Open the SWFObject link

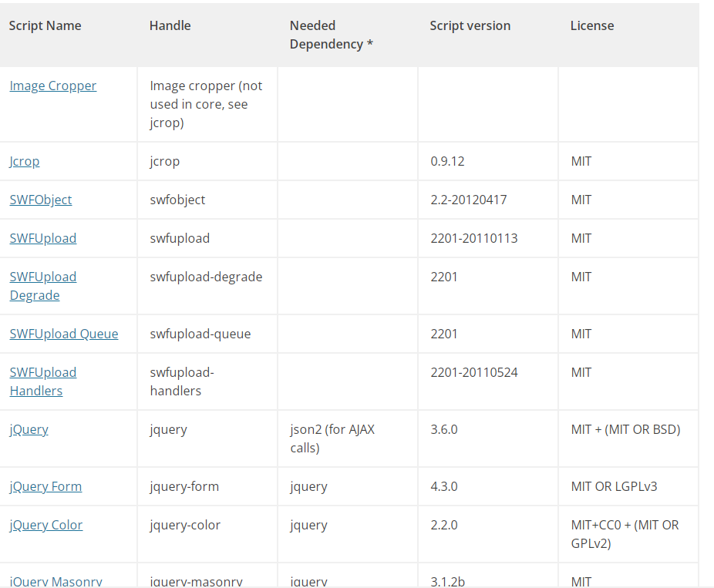(41, 200)
